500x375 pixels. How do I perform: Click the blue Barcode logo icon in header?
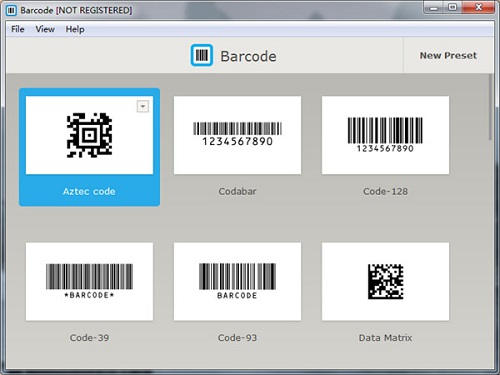coord(202,55)
